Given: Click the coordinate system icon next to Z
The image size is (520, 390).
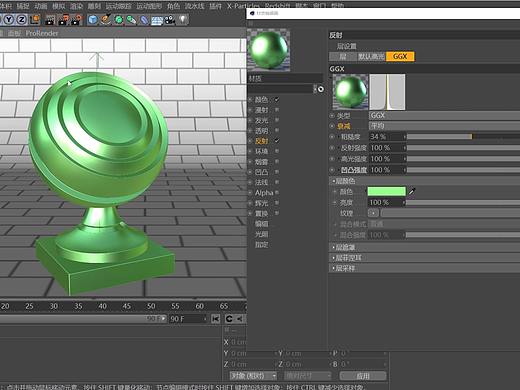Looking at the screenshot, I should (x=35, y=20).
